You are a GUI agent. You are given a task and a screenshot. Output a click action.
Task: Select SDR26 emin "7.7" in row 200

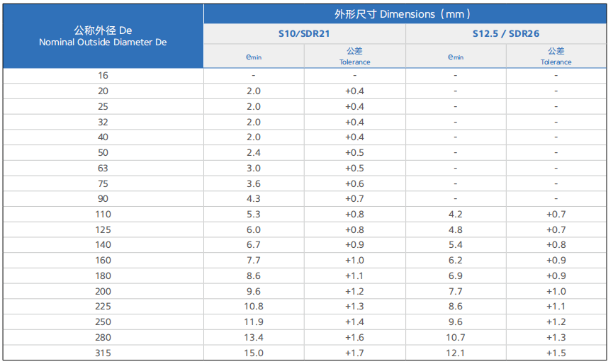coord(456,291)
